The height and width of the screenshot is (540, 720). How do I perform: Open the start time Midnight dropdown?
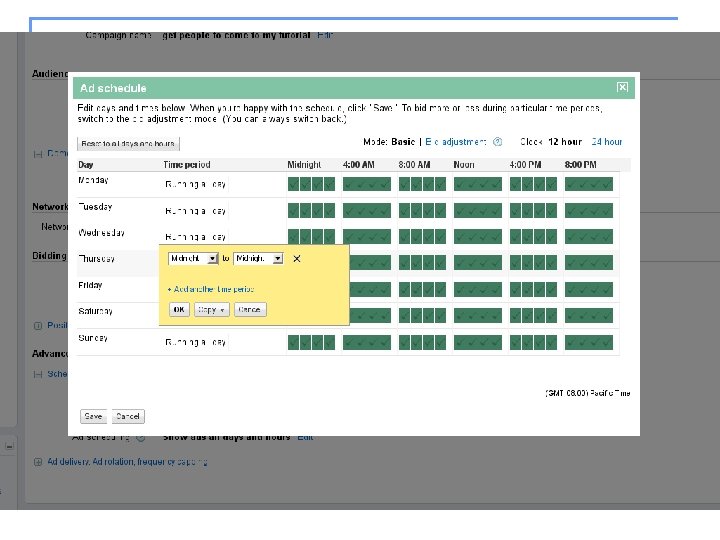point(193,259)
